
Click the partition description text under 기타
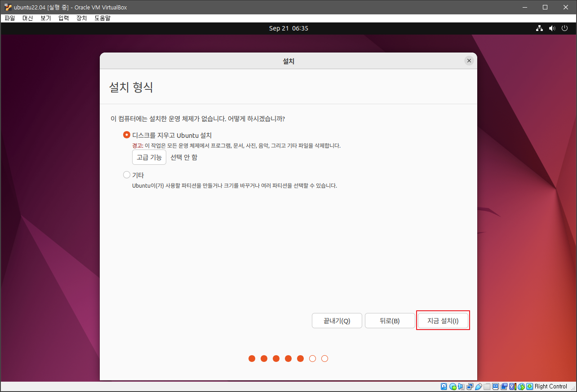point(235,185)
